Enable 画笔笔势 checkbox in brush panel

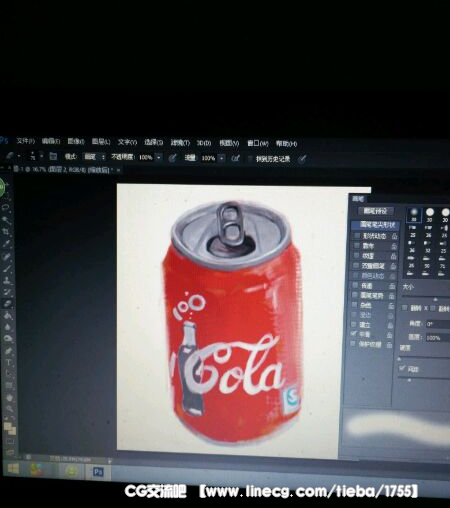click(x=355, y=295)
